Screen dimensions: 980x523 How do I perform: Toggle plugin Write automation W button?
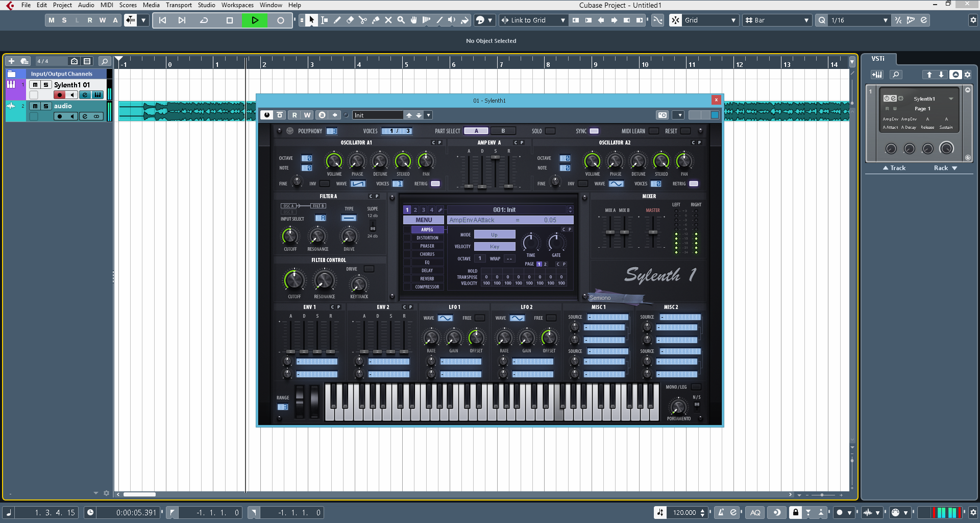point(307,115)
